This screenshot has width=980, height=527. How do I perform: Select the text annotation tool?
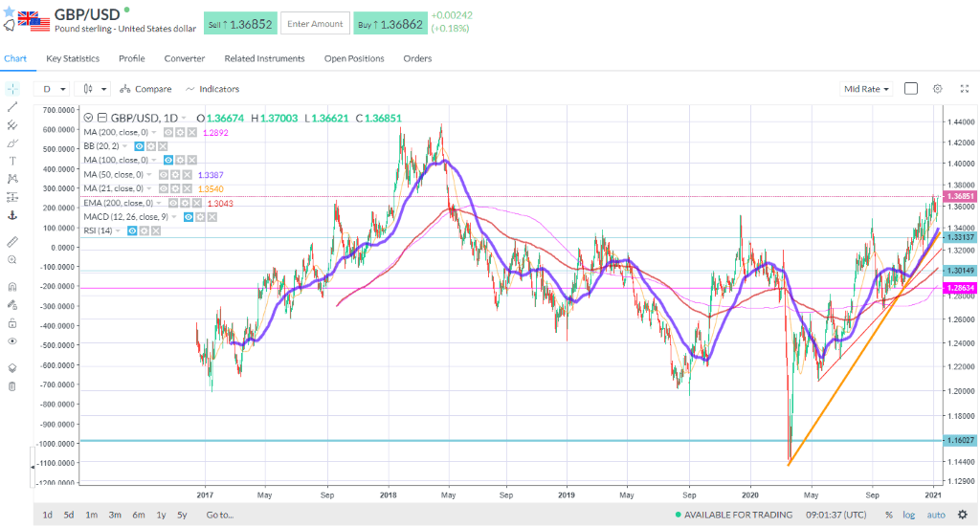(x=11, y=161)
